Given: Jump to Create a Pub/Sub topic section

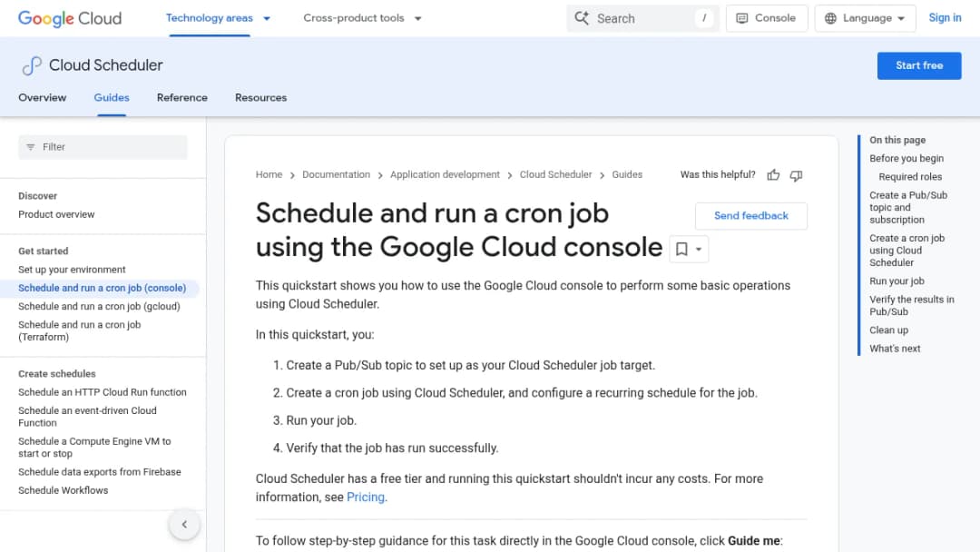Looking at the screenshot, I should pos(908,208).
